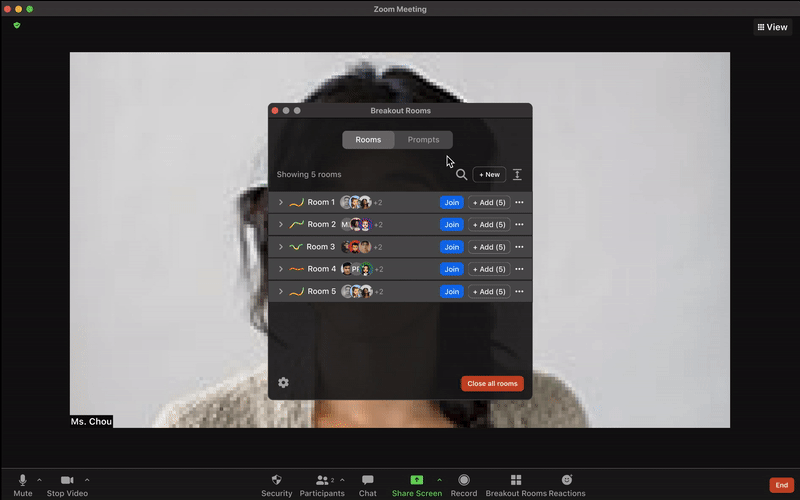Start recording with Record button
800x500 pixels.
point(464,485)
